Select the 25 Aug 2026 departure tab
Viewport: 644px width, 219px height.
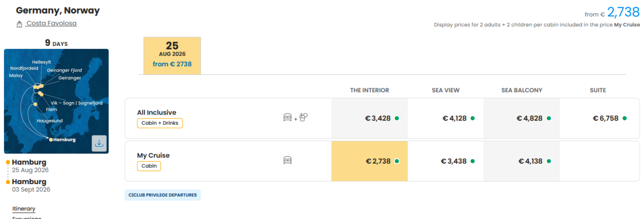172,56
